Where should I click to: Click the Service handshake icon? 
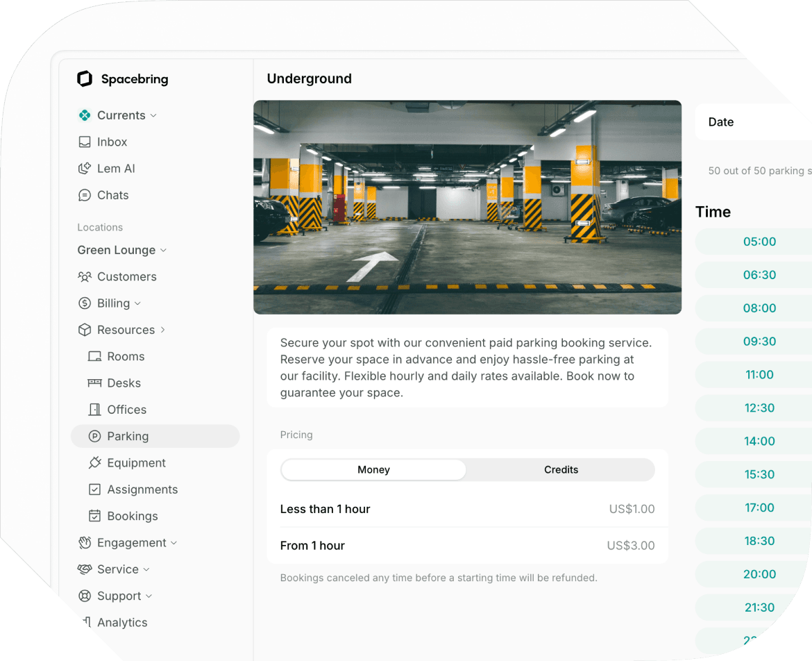point(85,569)
